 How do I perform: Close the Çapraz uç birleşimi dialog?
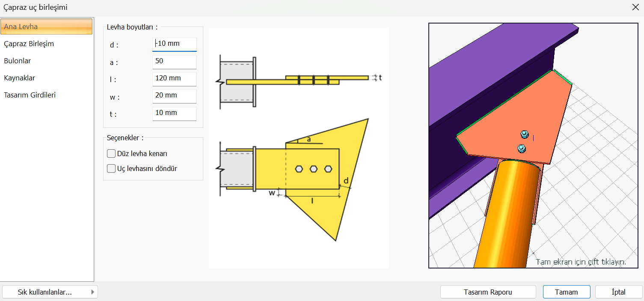(635, 7)
